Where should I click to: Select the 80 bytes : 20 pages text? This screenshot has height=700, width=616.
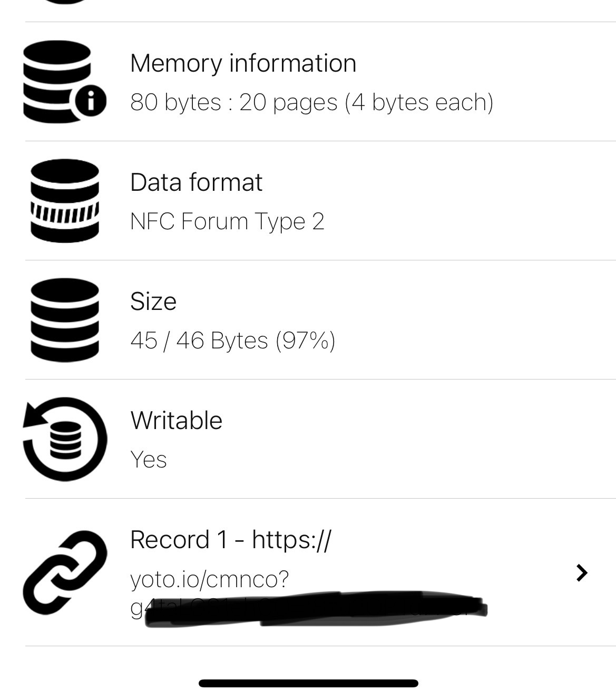point(311,102)
